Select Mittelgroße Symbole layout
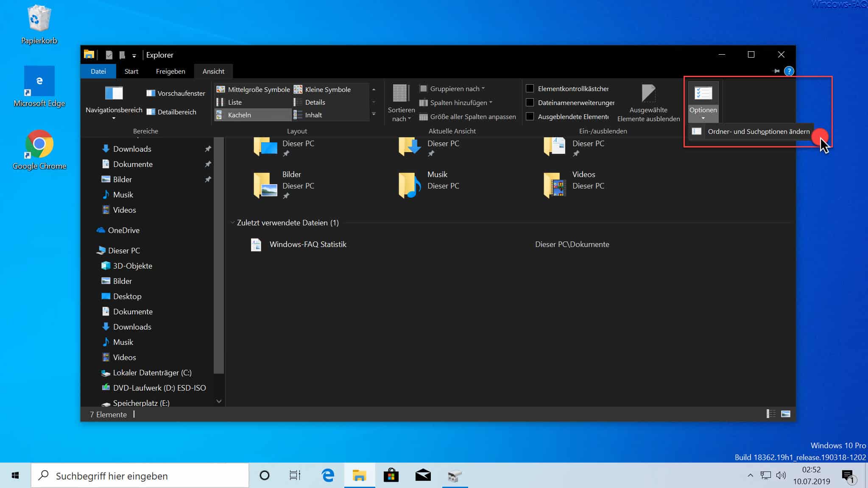The height and width of the screenshot is (488, 868). [x=253, y=89]
